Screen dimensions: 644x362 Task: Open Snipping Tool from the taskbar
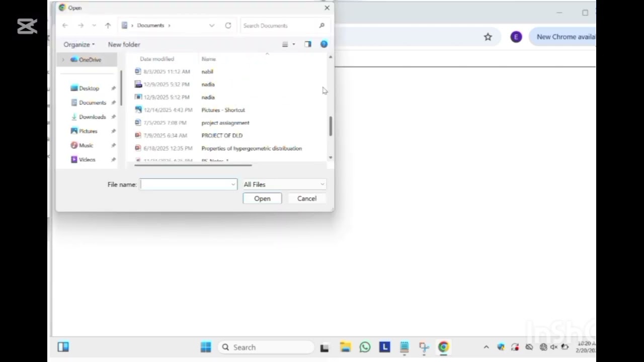coord(424,347)
